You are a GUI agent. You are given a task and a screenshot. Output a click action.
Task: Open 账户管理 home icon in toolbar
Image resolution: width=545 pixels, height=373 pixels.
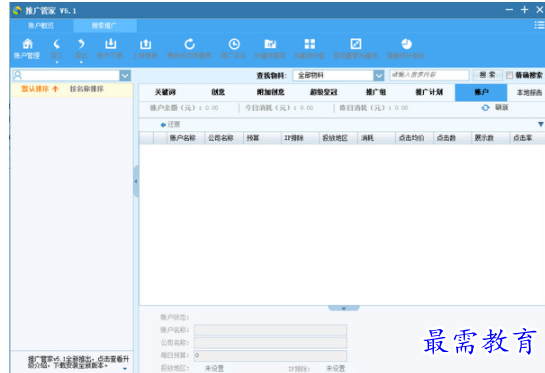(27, 44)
